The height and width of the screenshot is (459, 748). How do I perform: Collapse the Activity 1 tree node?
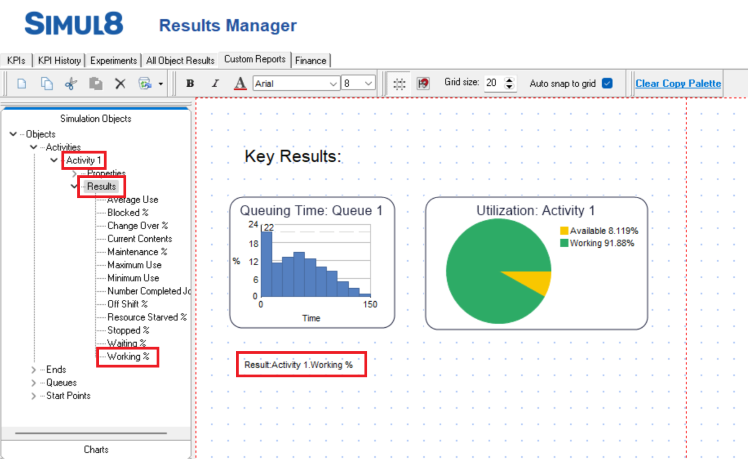coord(54,160)
